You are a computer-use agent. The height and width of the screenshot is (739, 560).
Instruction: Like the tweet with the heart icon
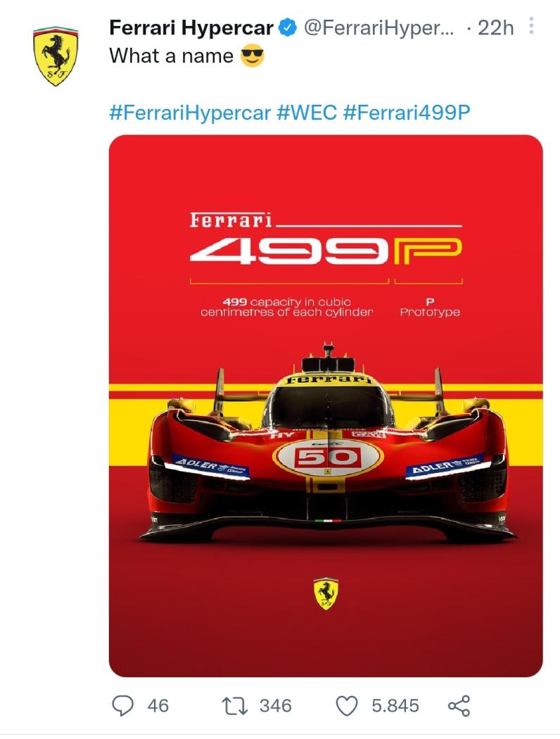click(x=347, y=706)
